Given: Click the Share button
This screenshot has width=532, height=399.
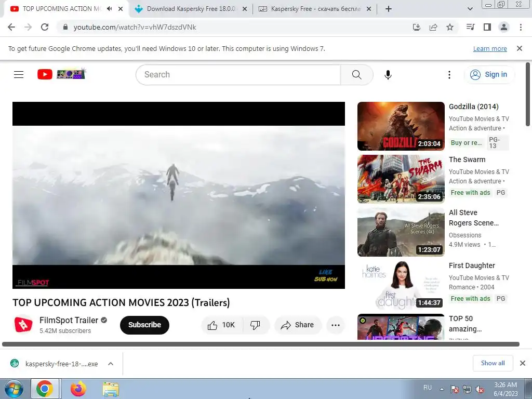Looking at the screenshot, I should (x=298, y=325).
